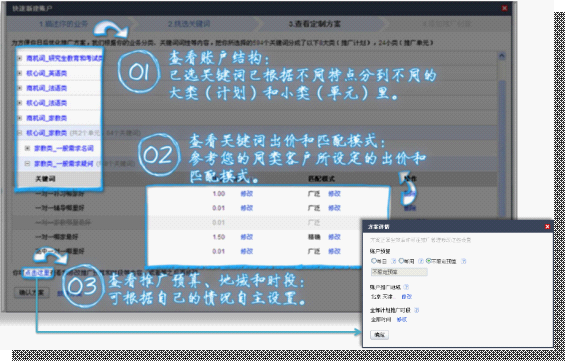Expand the 核心词_法语类 plan node

tap(20, 103)
